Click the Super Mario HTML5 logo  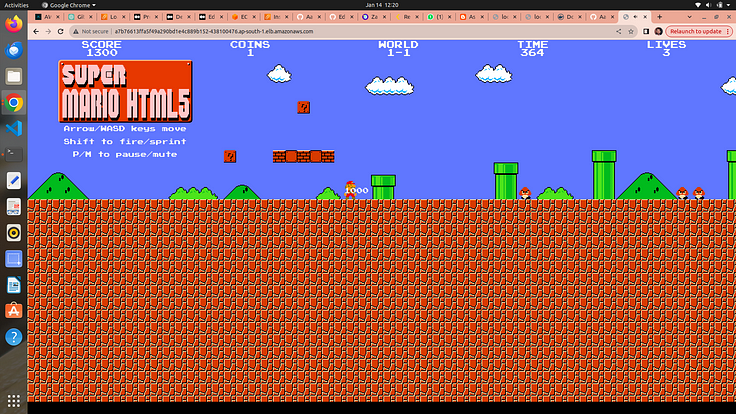tap(125, 91)
